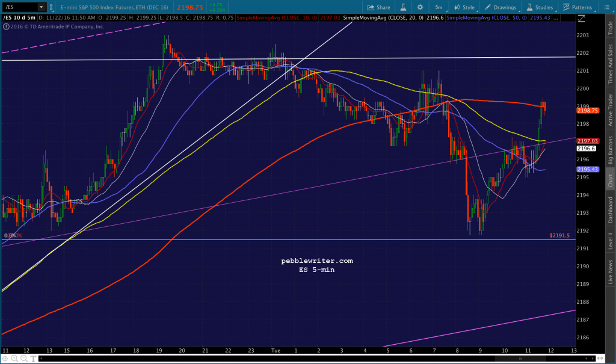616x364 pixels.
Task: Open the Dashboard side tab
Action: click(x=610, y=210)
